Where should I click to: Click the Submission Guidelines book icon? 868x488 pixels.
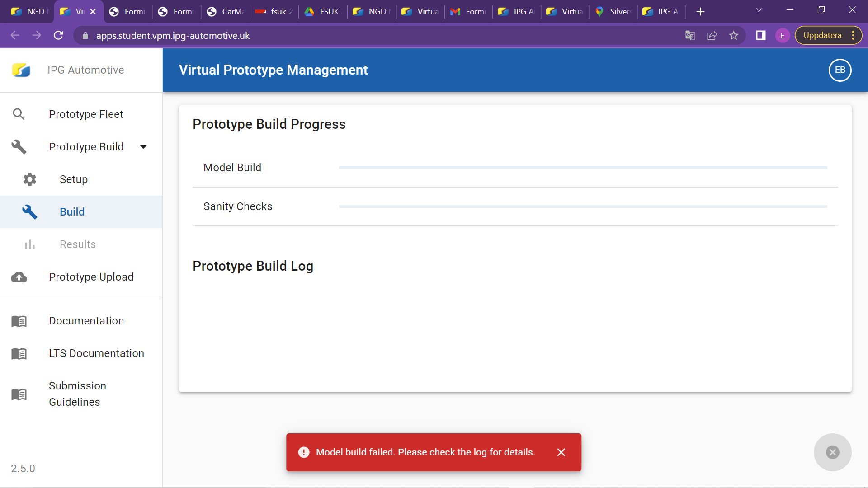click(19, 394)
